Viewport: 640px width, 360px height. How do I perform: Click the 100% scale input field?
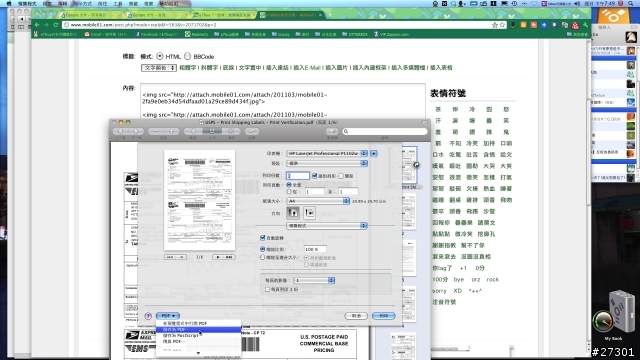tap(315, 249)
